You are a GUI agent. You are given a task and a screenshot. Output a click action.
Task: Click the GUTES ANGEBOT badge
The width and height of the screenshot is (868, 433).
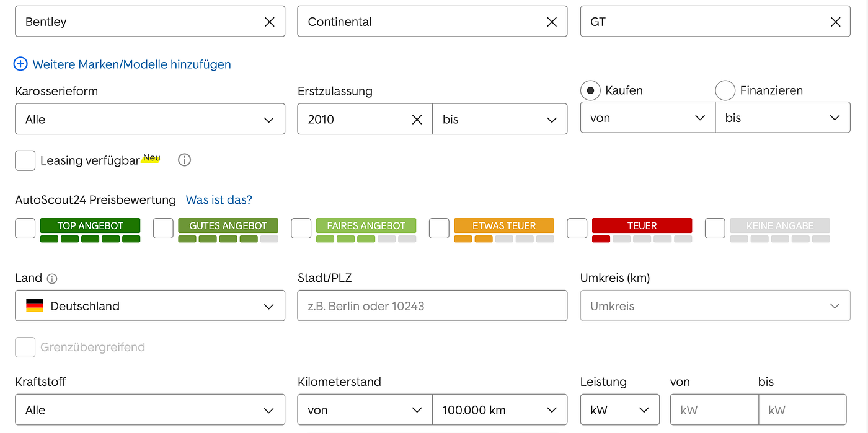click(228, 225)
